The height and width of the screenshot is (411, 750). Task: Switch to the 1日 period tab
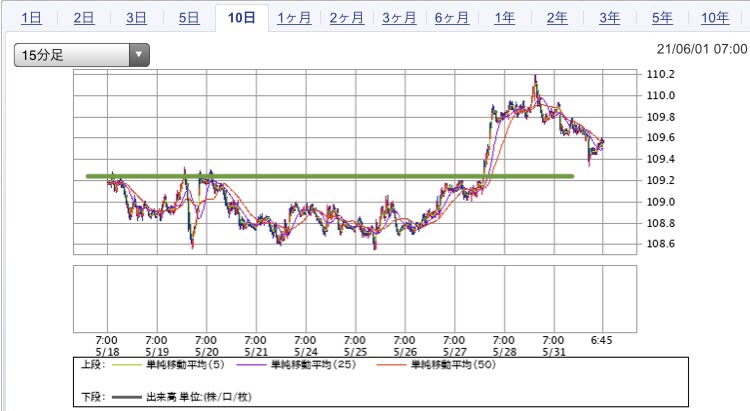32,18
